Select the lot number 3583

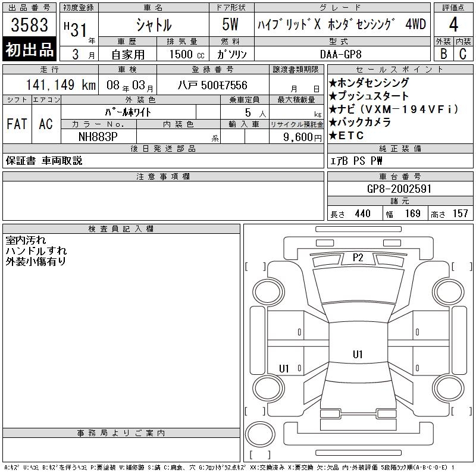pos(30,27)
